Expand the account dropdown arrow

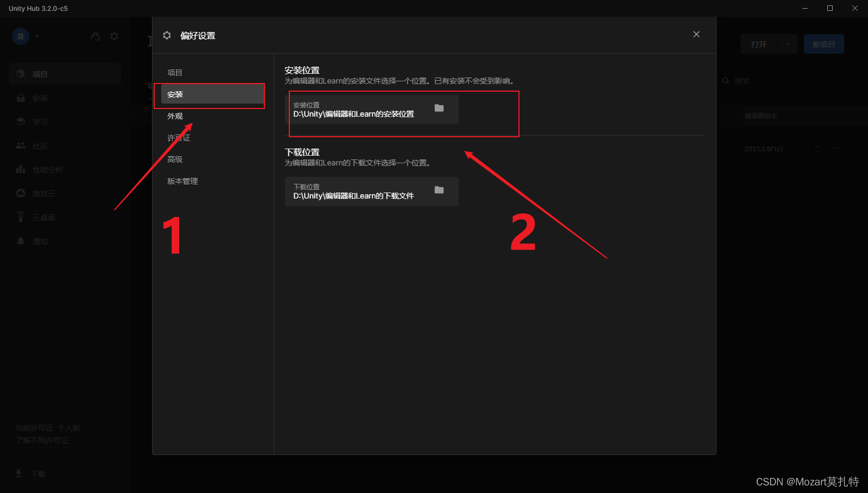[x=37, y=36]
